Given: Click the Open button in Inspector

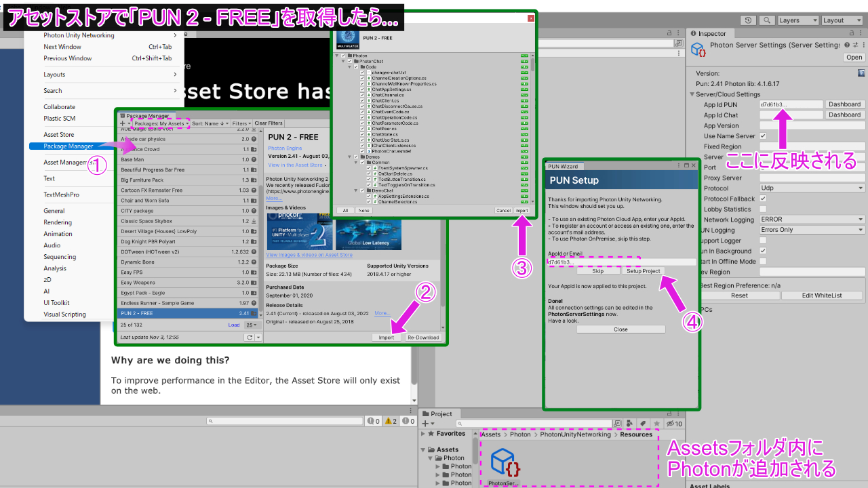Looking at the screenshot, I should (854, 58).
